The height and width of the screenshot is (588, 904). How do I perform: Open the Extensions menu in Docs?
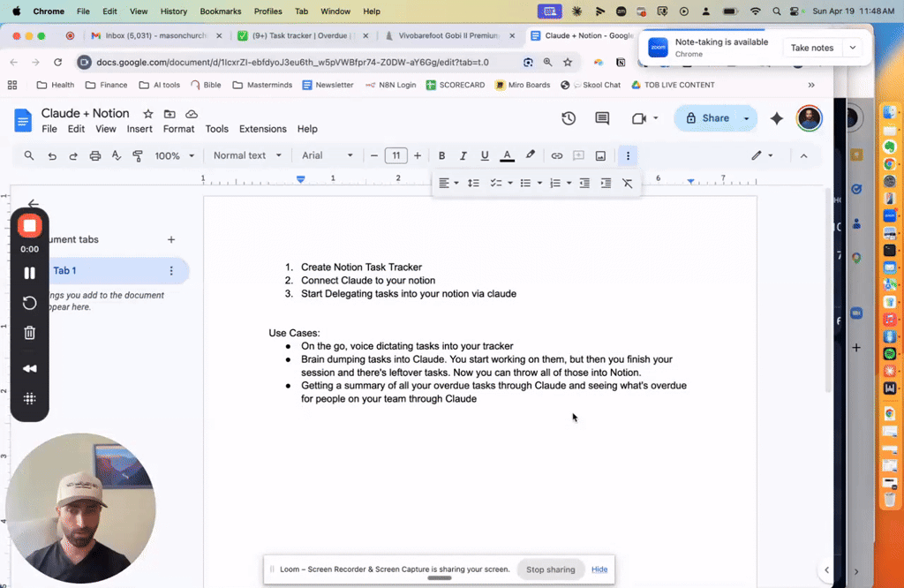coord(263,129)
